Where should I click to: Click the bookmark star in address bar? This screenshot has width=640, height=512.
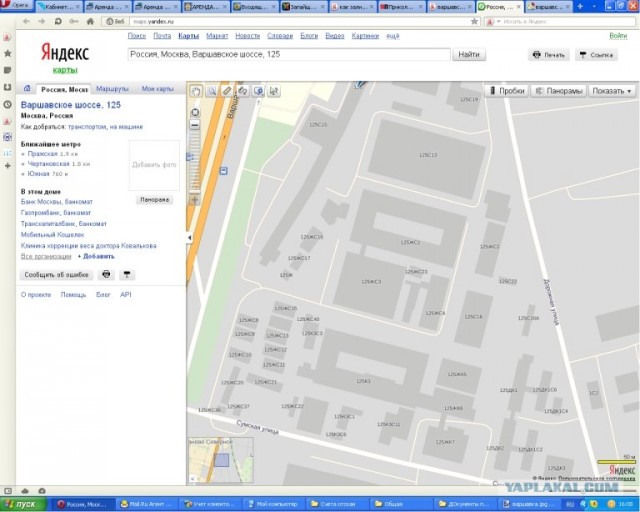(474, 21)
